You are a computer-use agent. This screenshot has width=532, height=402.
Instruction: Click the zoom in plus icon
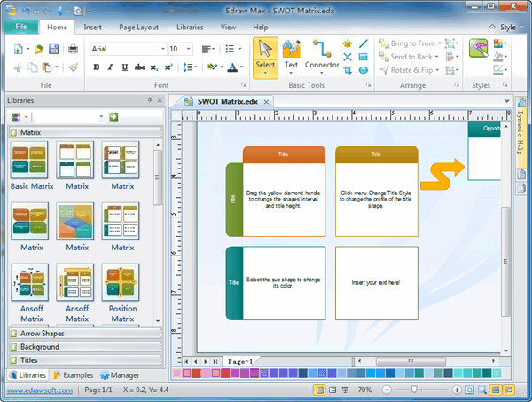457,390
